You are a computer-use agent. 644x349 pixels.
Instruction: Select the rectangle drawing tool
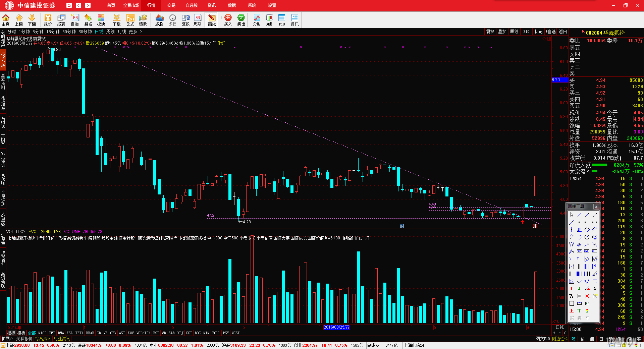[595, 281]
